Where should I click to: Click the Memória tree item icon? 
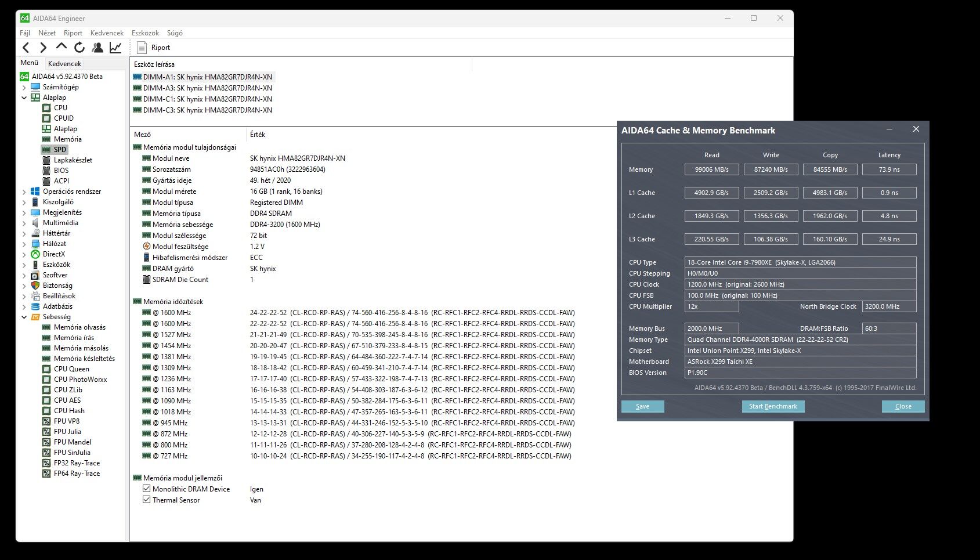pyautogui.click(x=46, y=139)
